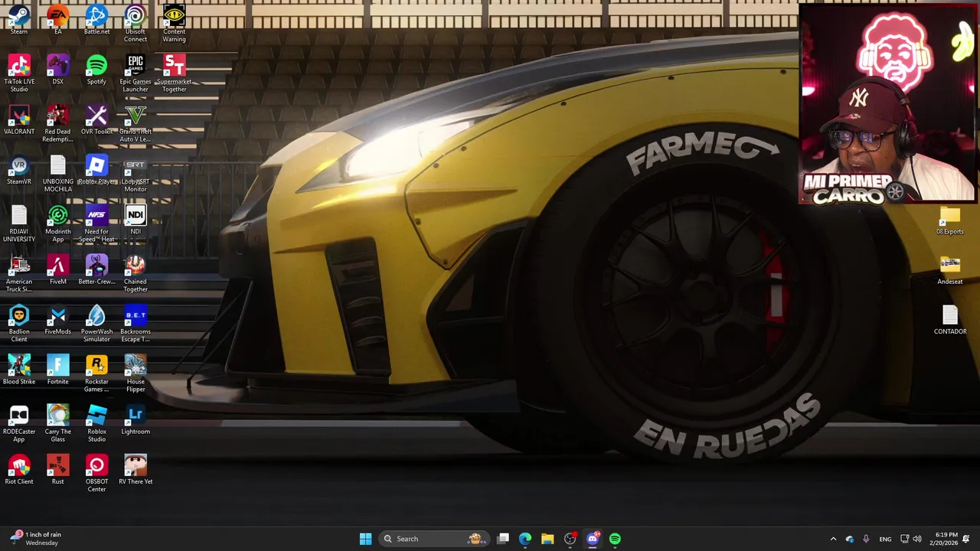Select the UNBOXING MOCHILA text file
This screenshot has height=551, width=980.
pyautogui.click(x=58, y=174)
